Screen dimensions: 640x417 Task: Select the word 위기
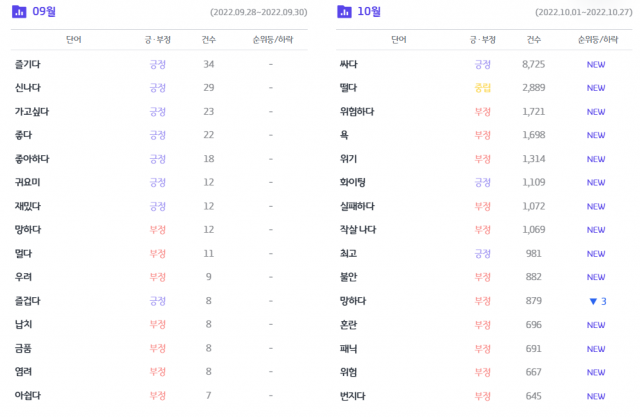pos(349,159)
